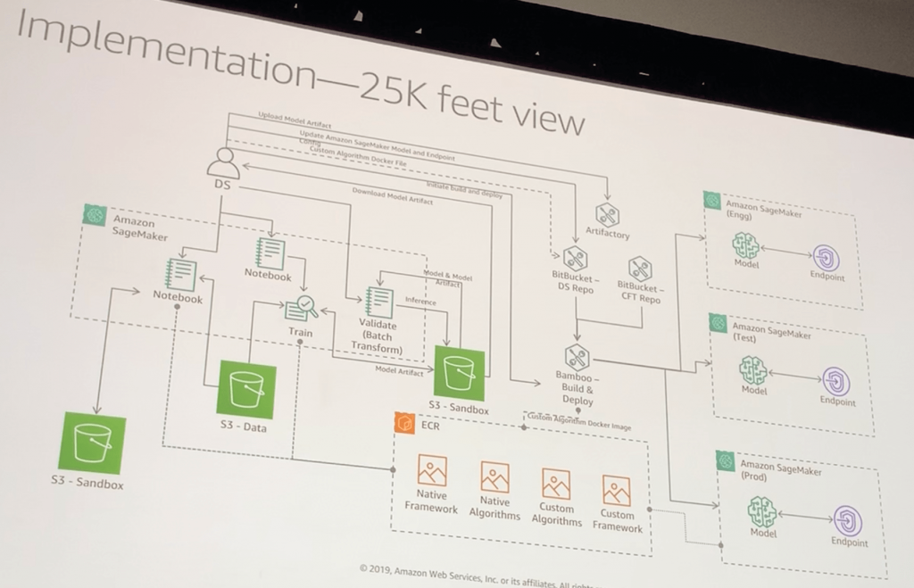Image resolution: width=914 pixels, height=588 pixels.
Task: Select the Notebook icon linked to S3 - Data
Action: click(x=180, y=274)
